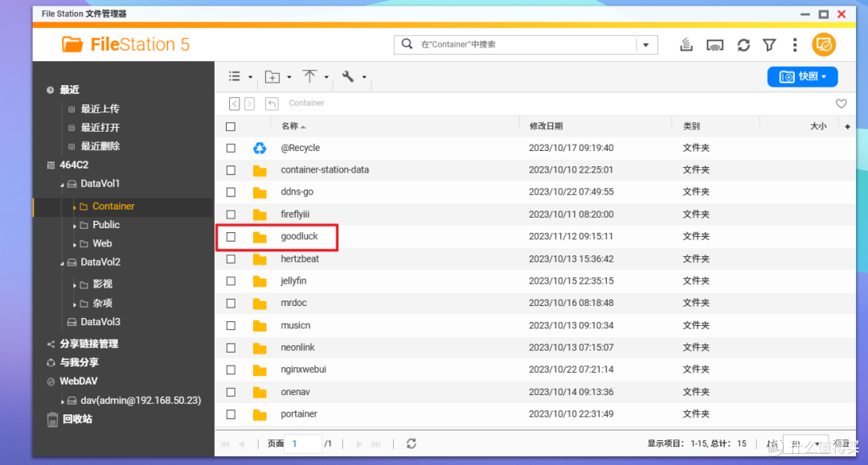Open 最近删除 in the sidebar
868x465 pixels.
[x=100, y=146]
